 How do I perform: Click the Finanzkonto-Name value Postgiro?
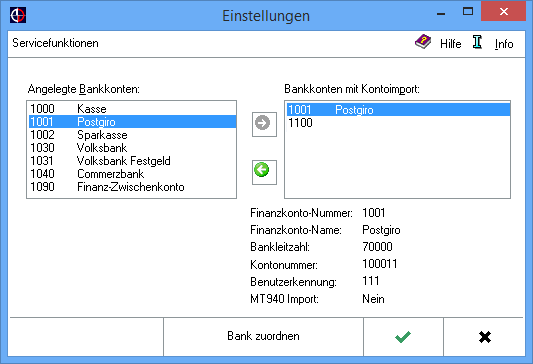381,230
